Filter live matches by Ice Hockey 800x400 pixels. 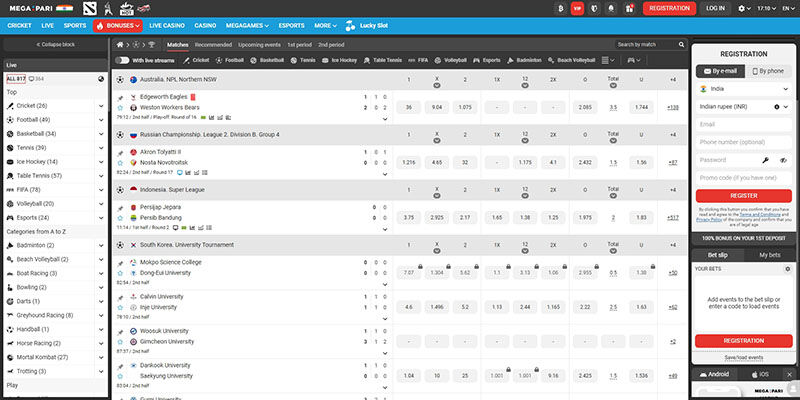(339, 60)
